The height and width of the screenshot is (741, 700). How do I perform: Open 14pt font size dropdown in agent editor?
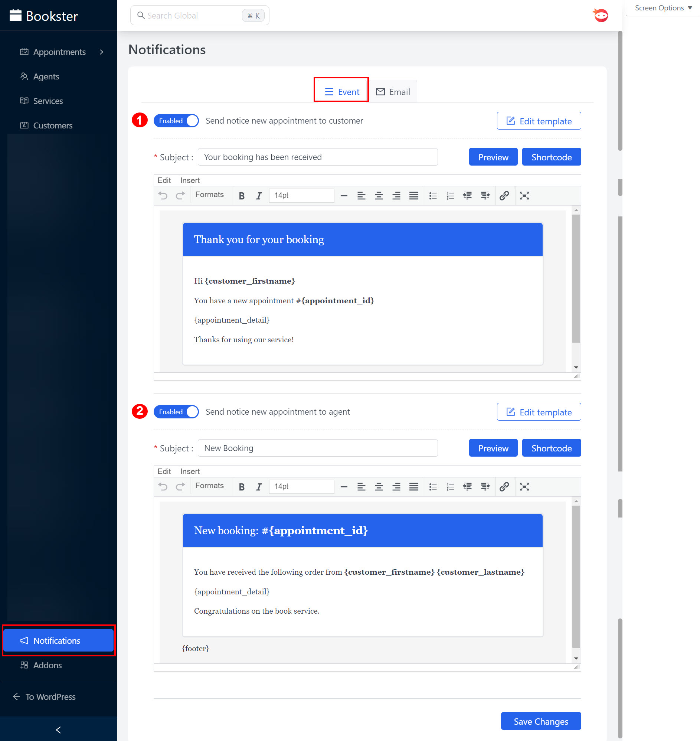[301, 486]
